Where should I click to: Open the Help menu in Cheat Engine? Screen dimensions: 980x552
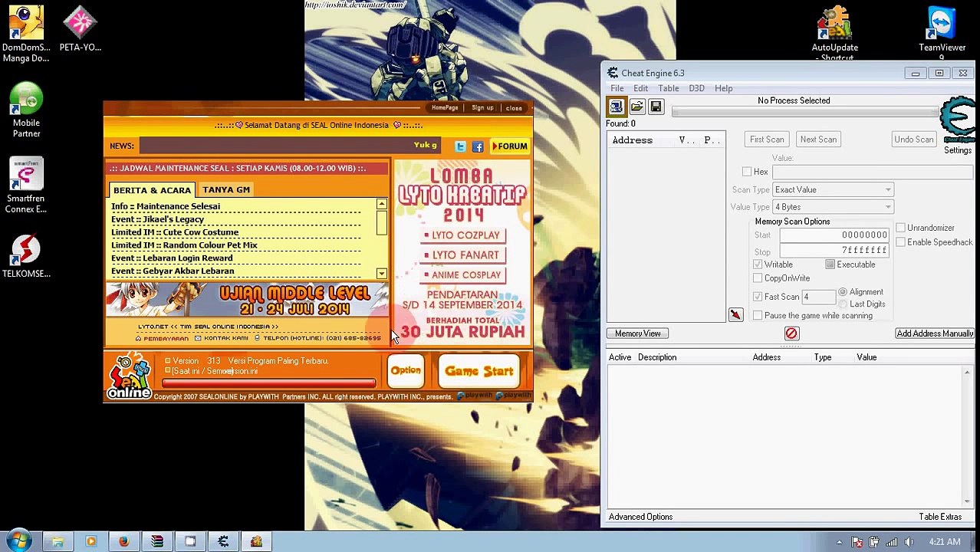point(724,88)
